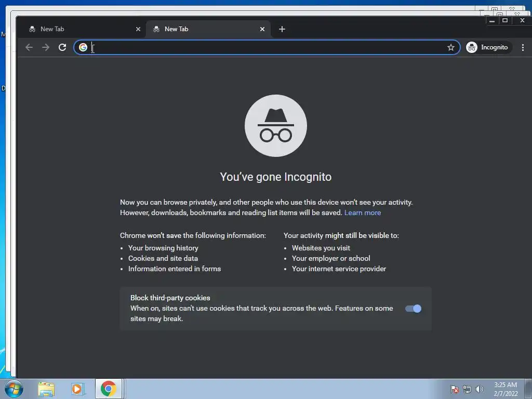This screenshot has height=399, width=532.
Task: Reload the page with the refresh icon
Action: pos(62,47)
